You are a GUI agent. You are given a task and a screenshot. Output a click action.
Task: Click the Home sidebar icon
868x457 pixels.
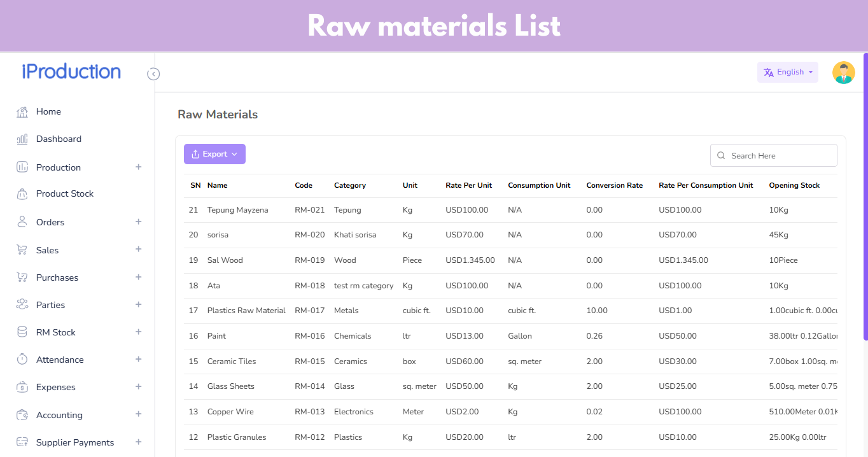click(22, 112)
